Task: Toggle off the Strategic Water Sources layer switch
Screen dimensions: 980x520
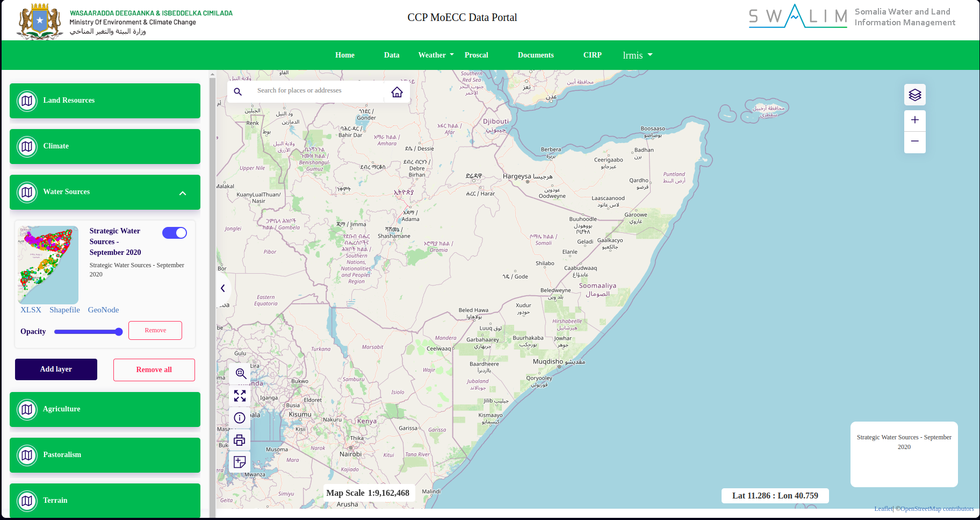Action: [174, 232]
